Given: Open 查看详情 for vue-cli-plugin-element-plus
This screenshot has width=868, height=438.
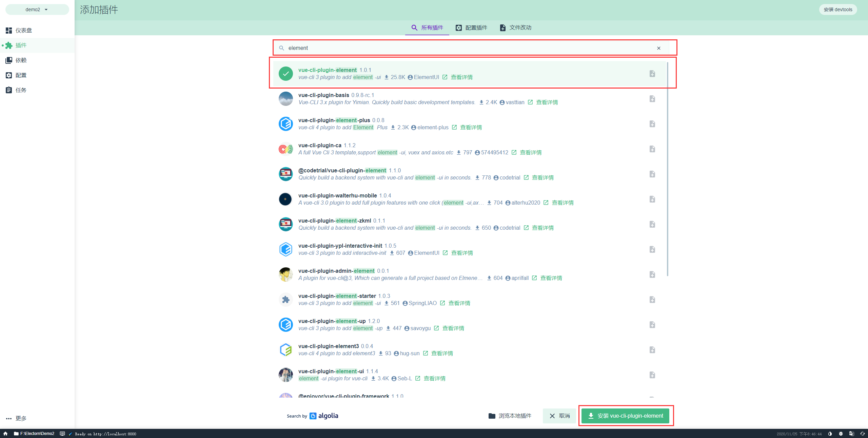Looking at the screenshot, I should (471, 128).
